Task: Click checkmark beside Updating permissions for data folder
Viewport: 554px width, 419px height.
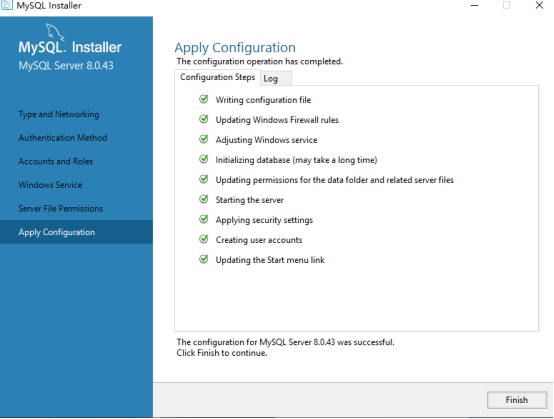Action: [204, 179]
